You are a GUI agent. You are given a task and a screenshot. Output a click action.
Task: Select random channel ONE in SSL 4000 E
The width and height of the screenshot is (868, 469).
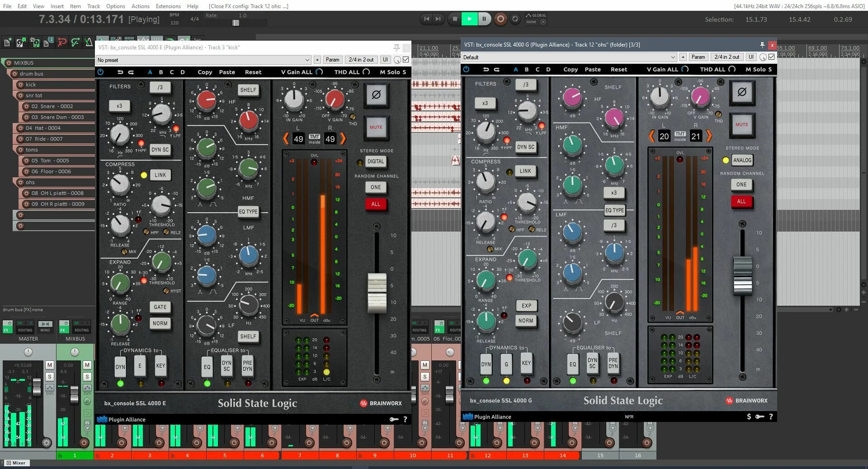pos(376,187)
